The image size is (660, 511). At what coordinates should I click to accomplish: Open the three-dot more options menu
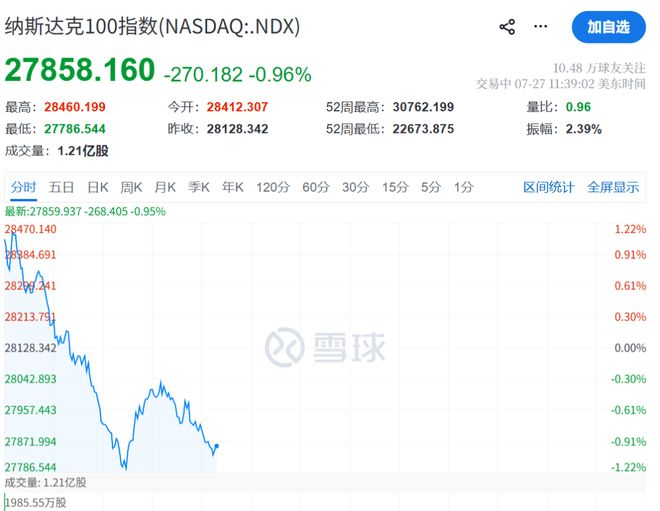(540, 27)
